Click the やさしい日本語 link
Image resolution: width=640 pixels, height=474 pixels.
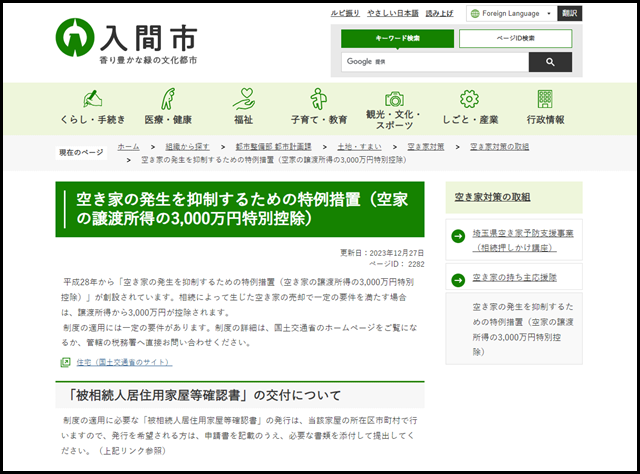(393, 13)
